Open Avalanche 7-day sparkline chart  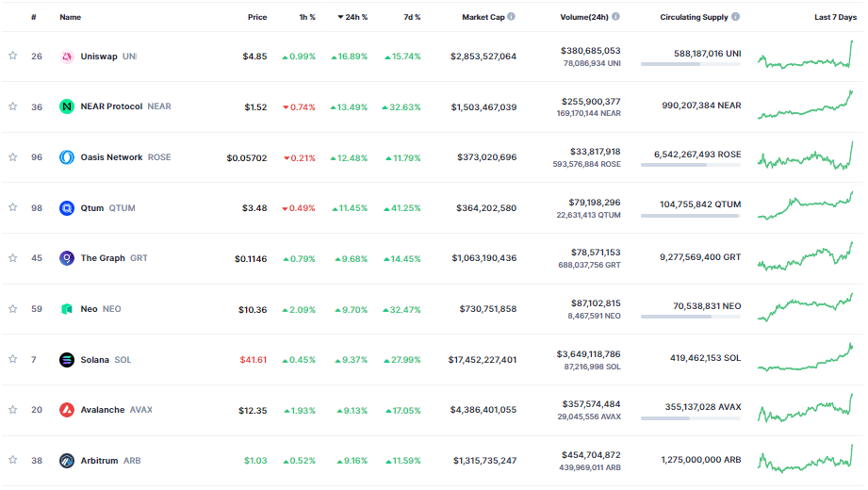[806, 408]
